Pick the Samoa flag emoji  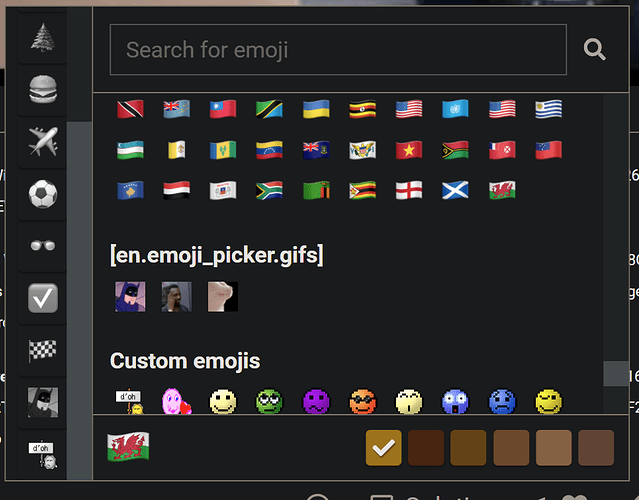(549, 150)
